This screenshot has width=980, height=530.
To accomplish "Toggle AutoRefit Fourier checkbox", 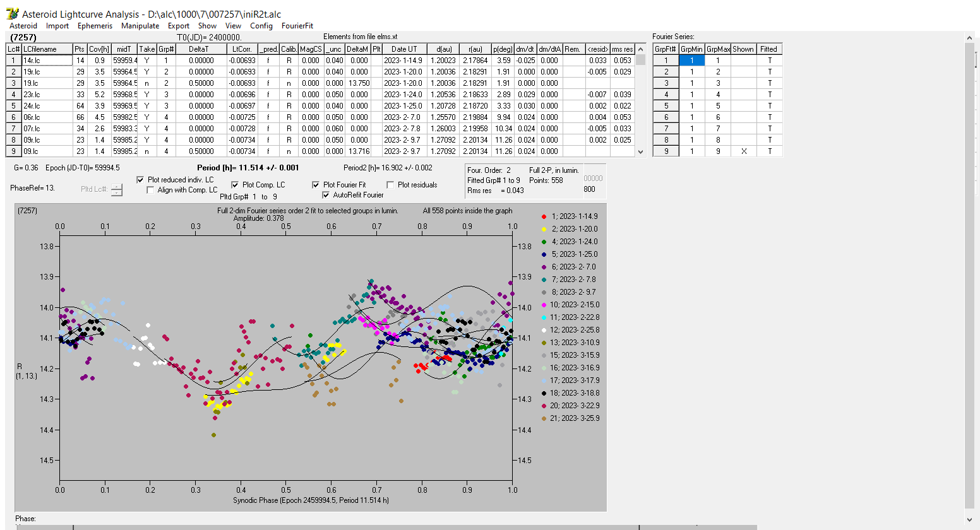I will [326, 195].
